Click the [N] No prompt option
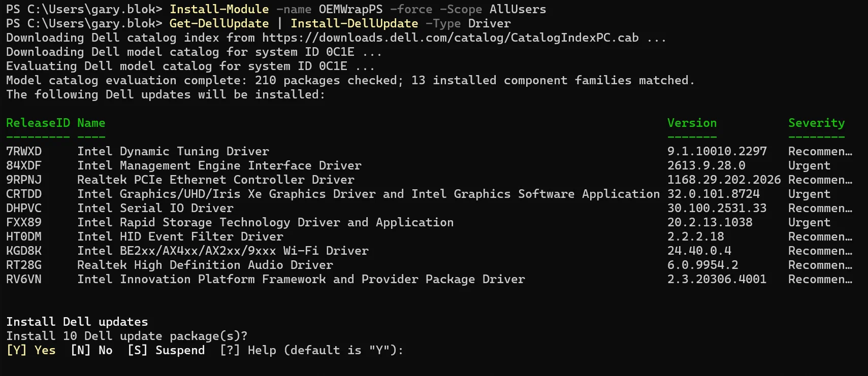Viewport: 868px width, 376px height. pyautogui.click(x=91, y=350)
